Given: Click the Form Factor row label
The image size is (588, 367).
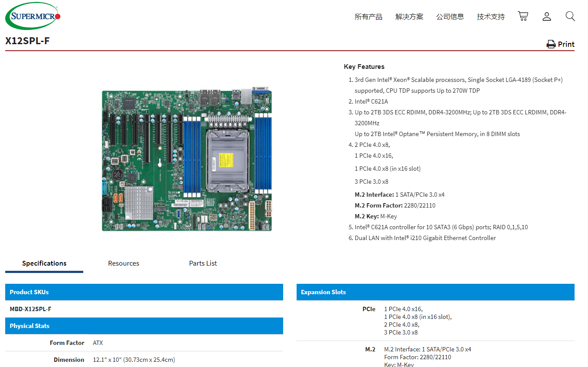Looking at the screenshot, I should pyautogui.click(x=67, y=343).
